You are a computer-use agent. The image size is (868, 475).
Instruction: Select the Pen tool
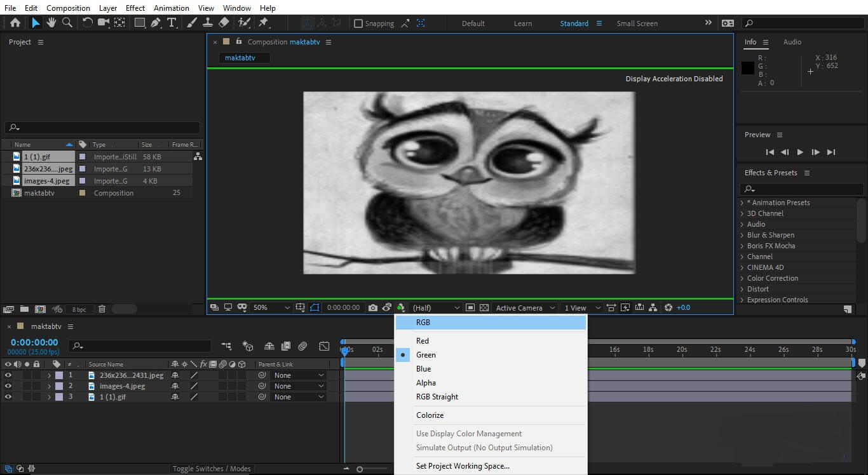pyautogui.click(x=156, y=23)
